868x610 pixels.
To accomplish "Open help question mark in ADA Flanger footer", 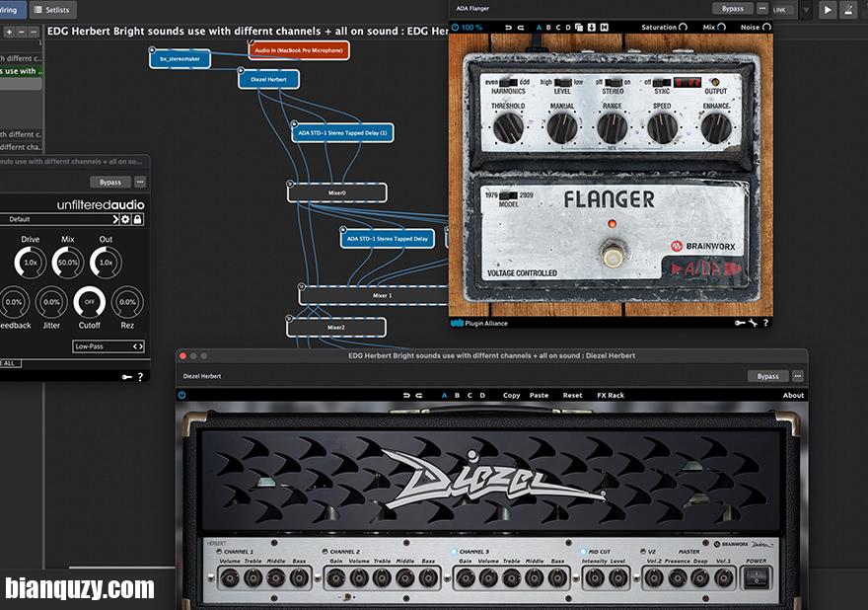I will [x=765, y=323].
